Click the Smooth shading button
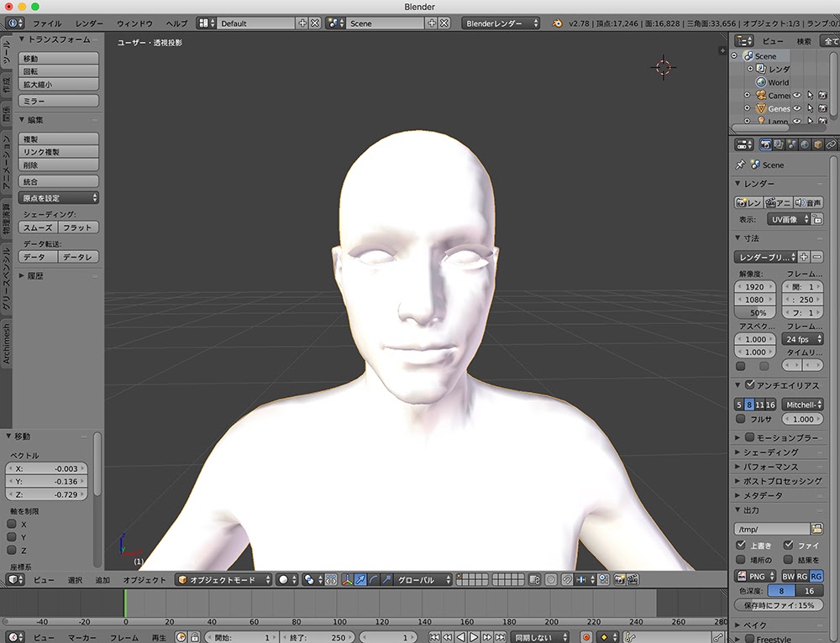840x643 pixels. [x=37, y=227]
